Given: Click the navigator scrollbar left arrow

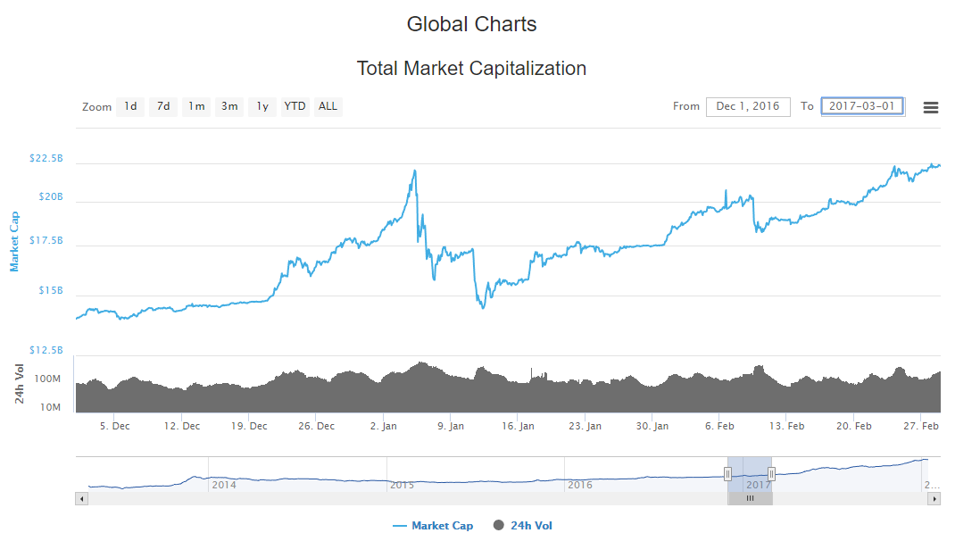Looking at the screenshot, I should [x=81, y=499].
